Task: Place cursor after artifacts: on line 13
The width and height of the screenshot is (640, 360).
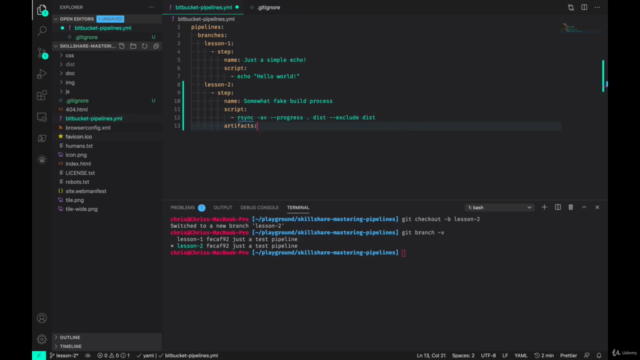Action: pyautogui.click(x=258, y=126)
